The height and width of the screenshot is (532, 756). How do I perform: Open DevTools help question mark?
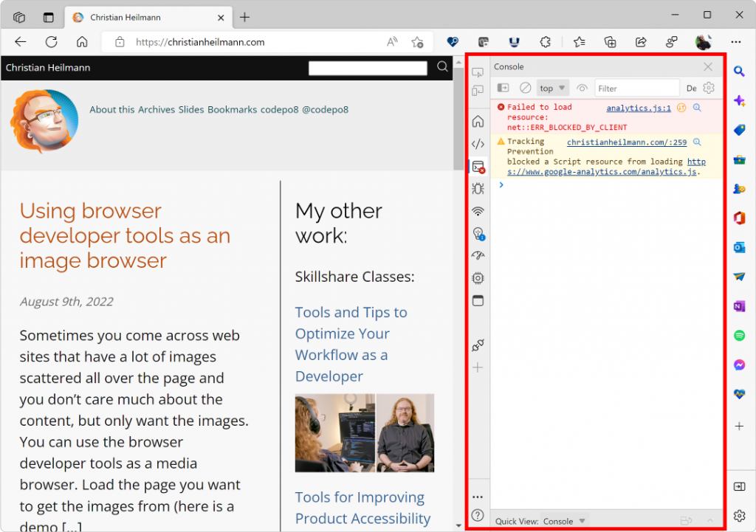pos(478,515)
